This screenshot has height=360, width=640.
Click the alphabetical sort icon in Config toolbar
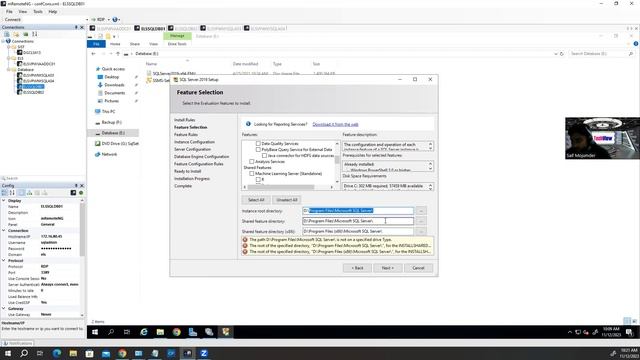point(12,193)
